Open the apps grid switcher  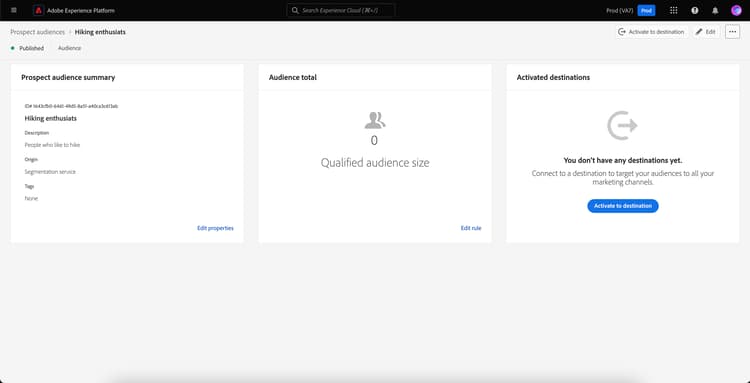(673, 10)
